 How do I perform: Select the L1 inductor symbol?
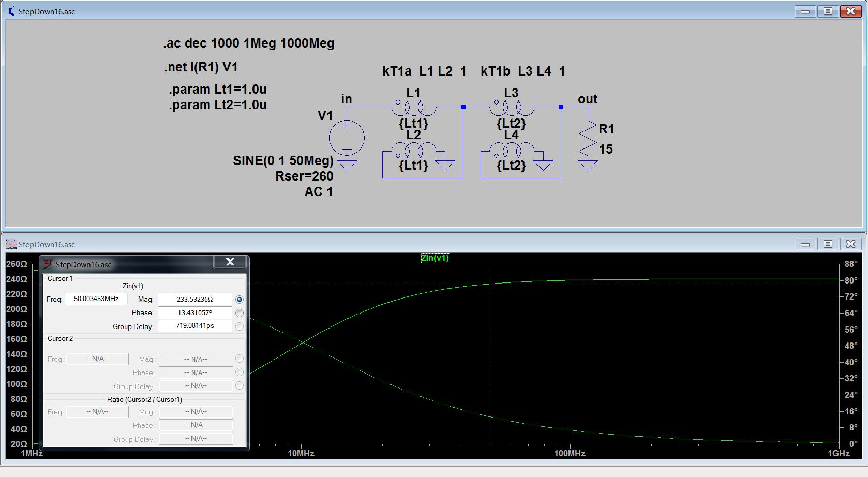pos(413,108)
